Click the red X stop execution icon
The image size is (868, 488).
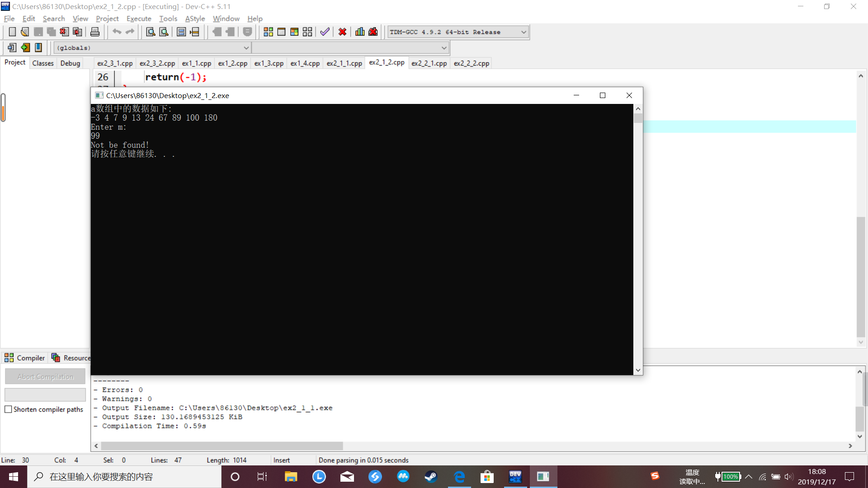[342, 32]
